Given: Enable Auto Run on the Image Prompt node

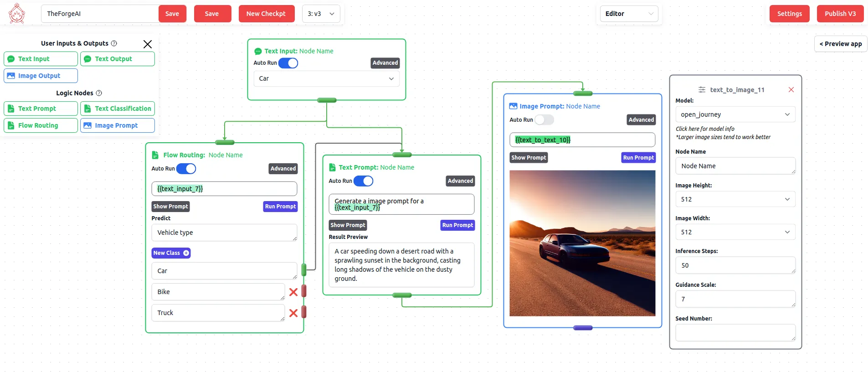Looking at the screenshot, I should click(x=544, y=120).
